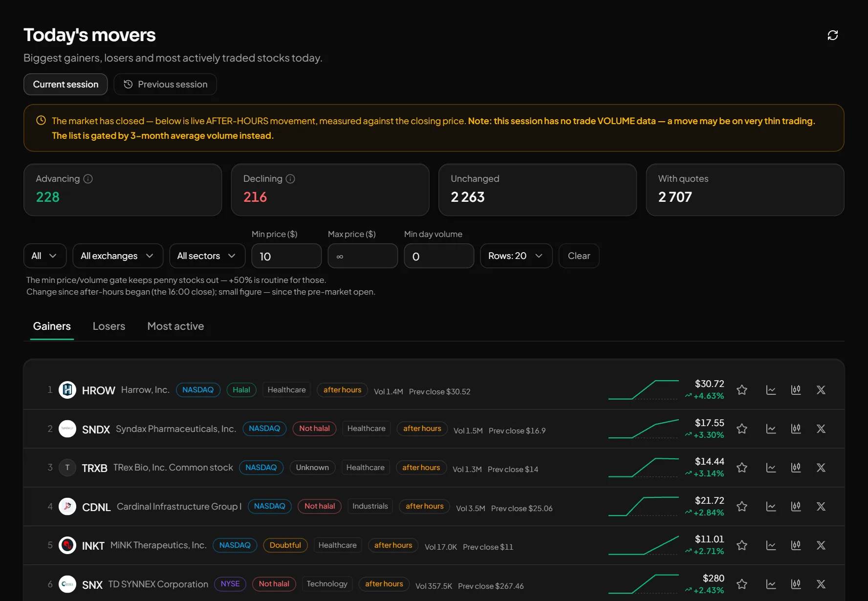The image size is (868, 601).
Task: Open candlestick chart for SNDX
Action: 796,429
